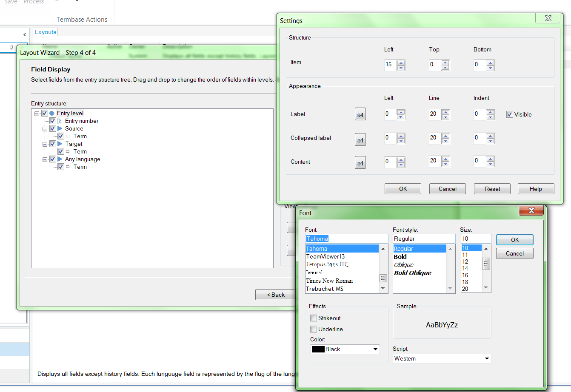Uncheck the Visible checkbox for Label
Screen dimensions: 571x392
(509, 114)
